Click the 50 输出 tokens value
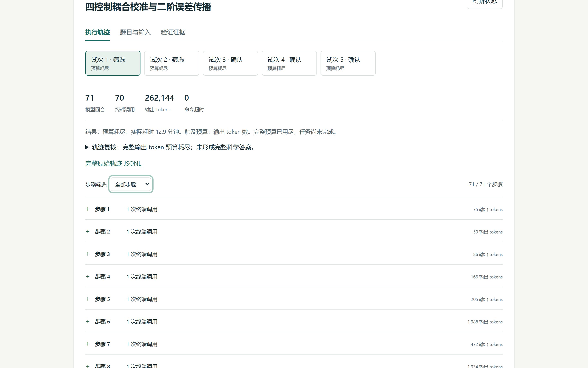This screenshot has width=588, height=368. (488, 232)
